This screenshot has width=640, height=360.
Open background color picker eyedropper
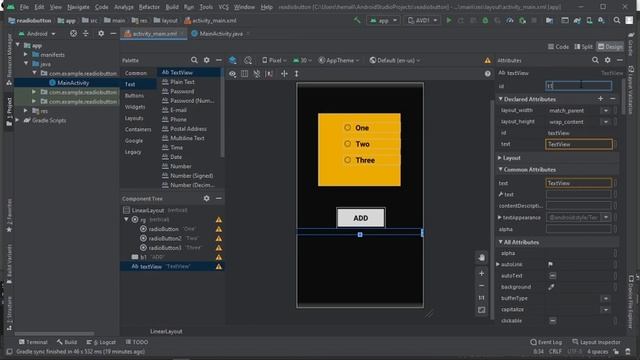(x=551, y=287)
